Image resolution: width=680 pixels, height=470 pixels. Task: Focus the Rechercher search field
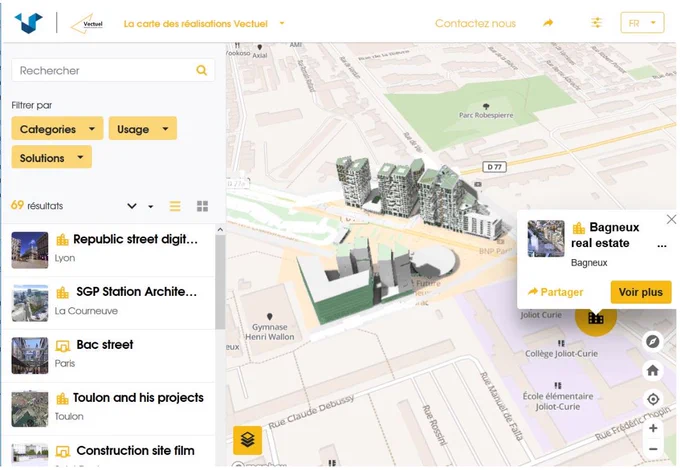[x=113, y=70]
